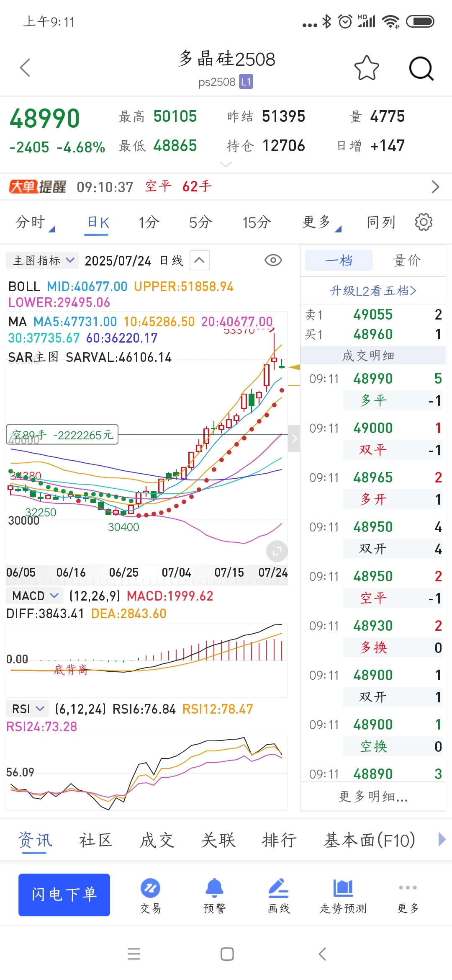Viewport: 452px width, 980px height.
Task: Tap Android back navigation arrow
Action: click(322, 954)
